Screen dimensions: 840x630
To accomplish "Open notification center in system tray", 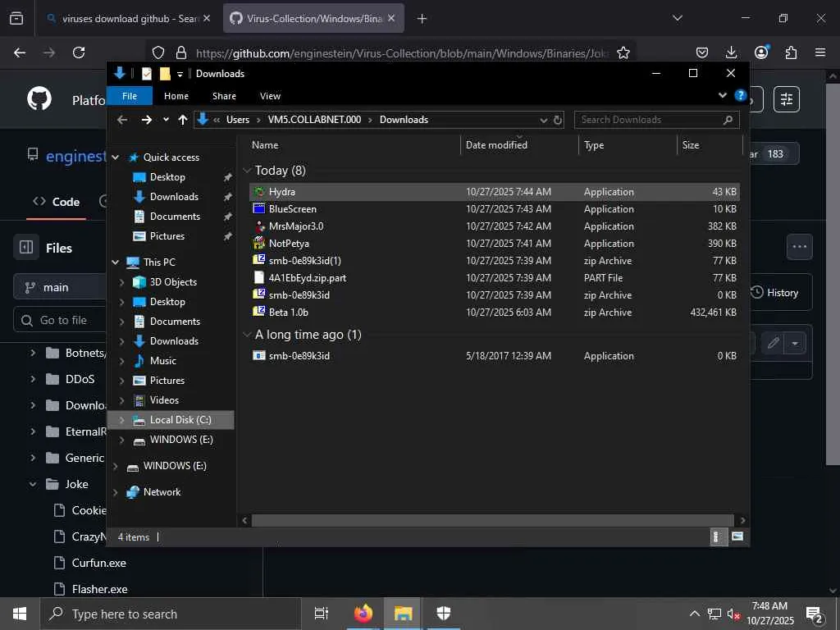I will 815,614.
